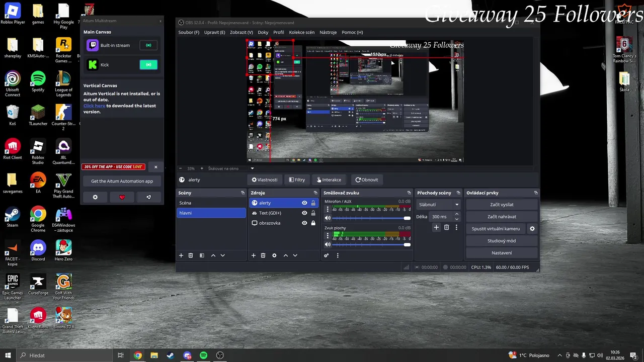Remove the scene transition with the trash icon
The width and height of the screenshot is (644, 362).
(446, 227)
